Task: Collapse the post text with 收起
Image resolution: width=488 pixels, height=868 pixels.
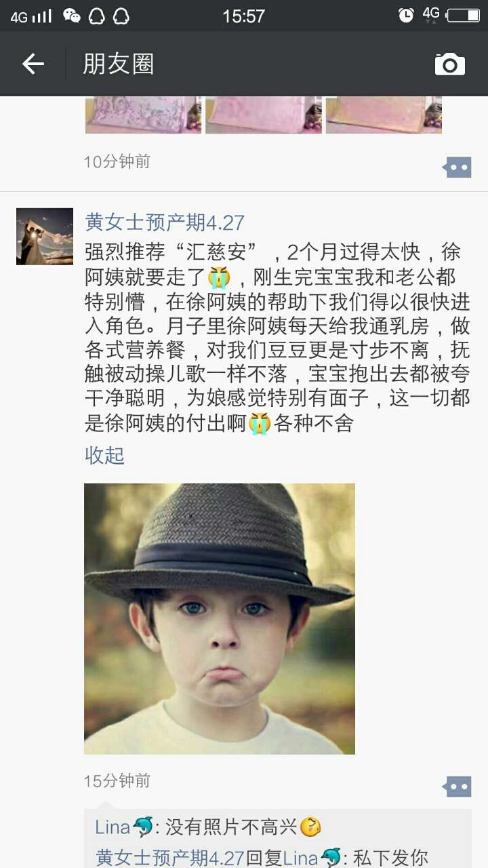Action: [x=104, y=455]
